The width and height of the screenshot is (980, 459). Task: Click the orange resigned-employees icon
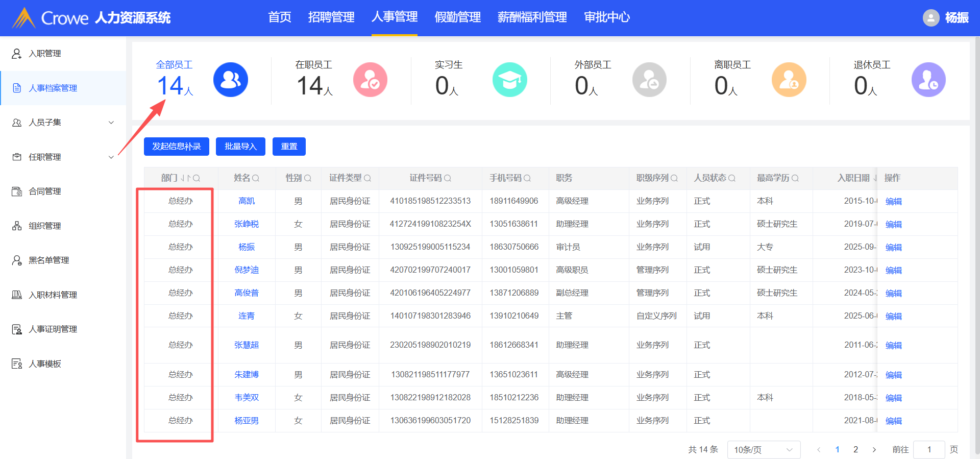point(789,80)
